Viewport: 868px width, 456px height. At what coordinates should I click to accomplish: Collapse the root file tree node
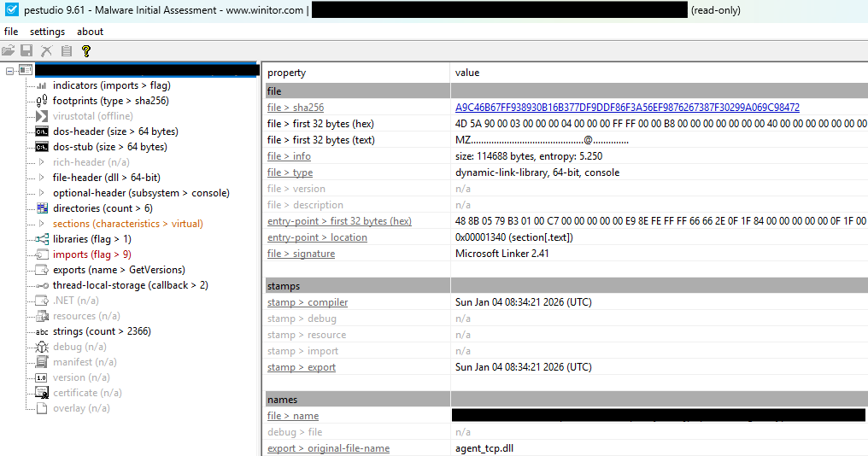[x=9, y=70]
